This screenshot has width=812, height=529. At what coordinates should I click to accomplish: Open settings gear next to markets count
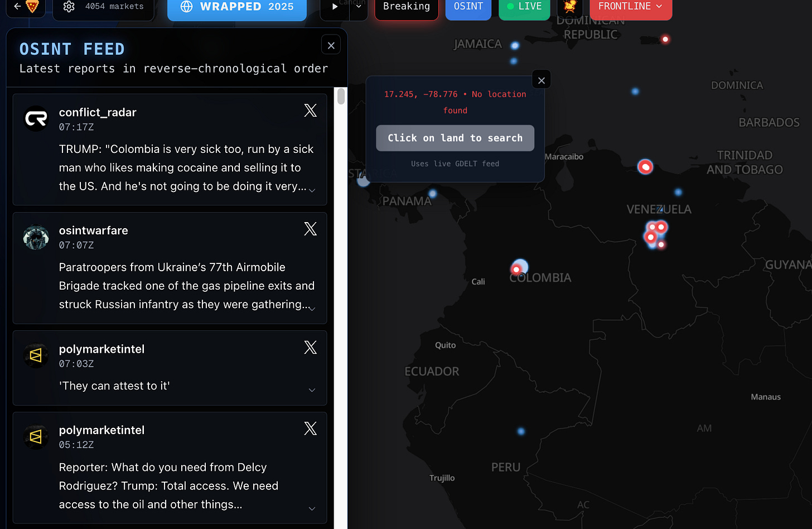tap(69, 7)
